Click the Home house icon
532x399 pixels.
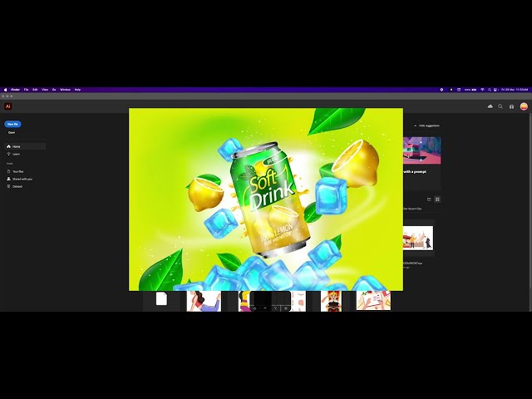coord(9,146)
